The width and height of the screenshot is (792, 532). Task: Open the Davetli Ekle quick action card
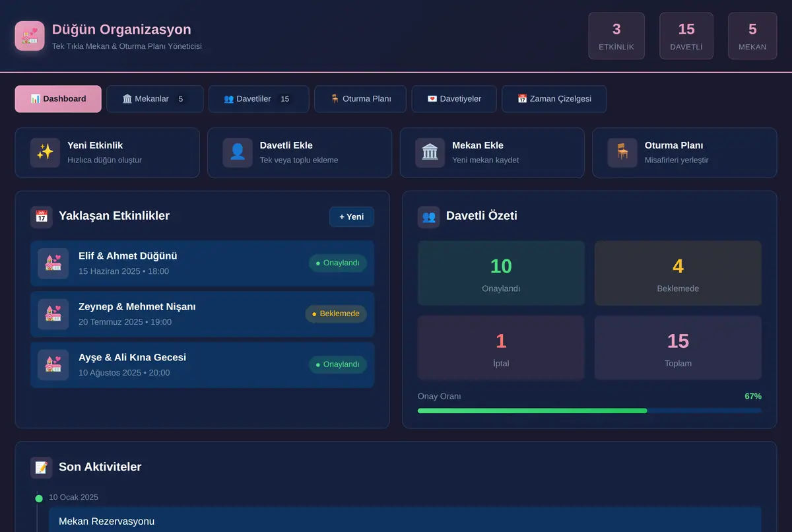coord(300,152)
